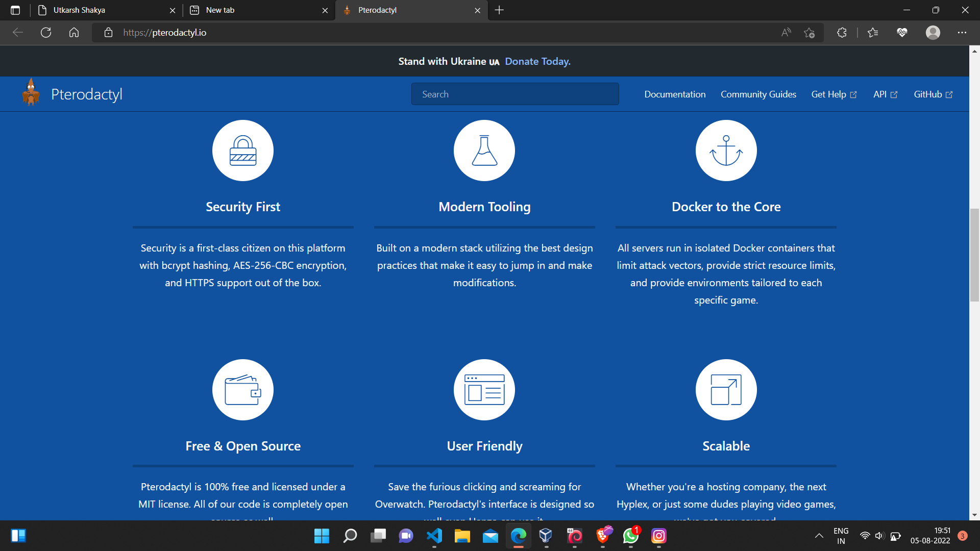This screenshot has width=980, height=551.
Task: Click the page vertical scrollbar thumb
Action: pos(974,255)
